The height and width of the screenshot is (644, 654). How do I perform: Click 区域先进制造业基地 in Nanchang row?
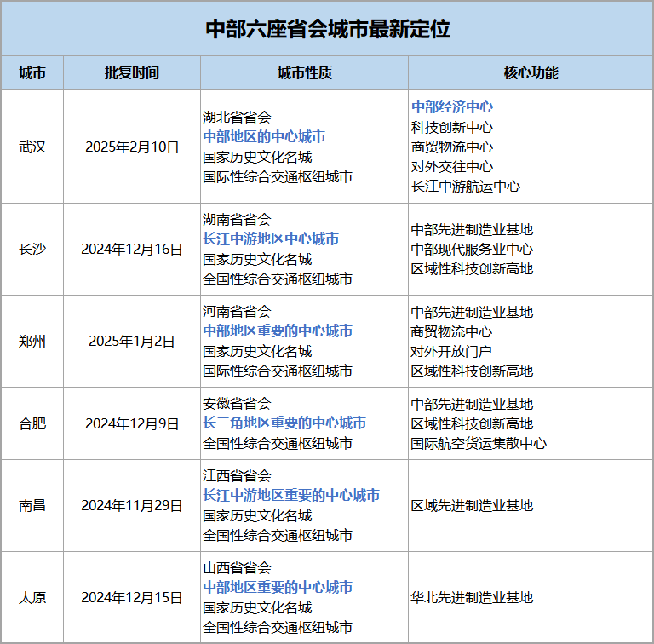point(472,506)
